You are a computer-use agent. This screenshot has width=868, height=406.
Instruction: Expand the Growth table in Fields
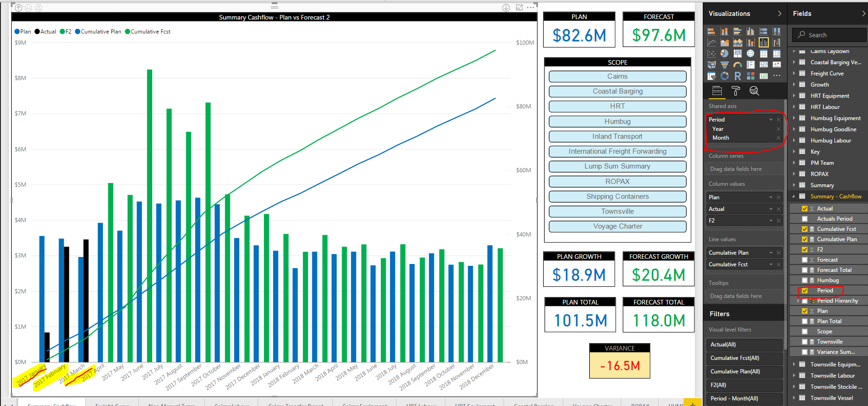tap(794, 85)
